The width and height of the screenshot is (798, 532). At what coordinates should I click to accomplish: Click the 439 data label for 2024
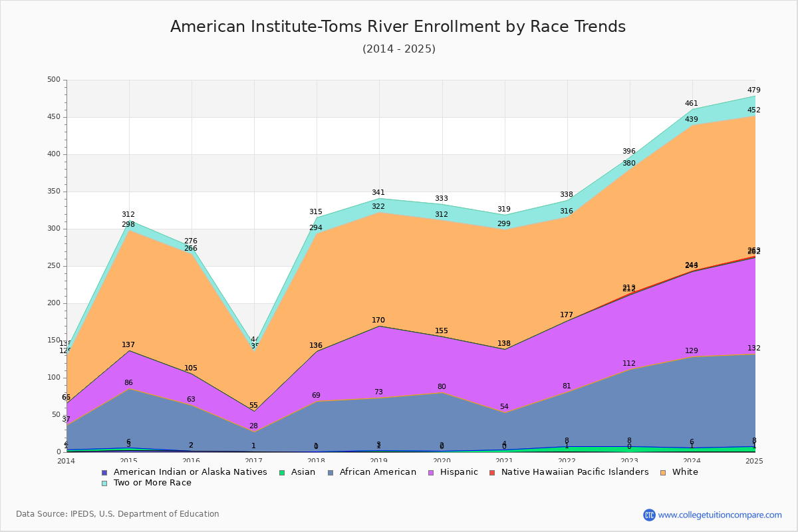tap(692, 120)
